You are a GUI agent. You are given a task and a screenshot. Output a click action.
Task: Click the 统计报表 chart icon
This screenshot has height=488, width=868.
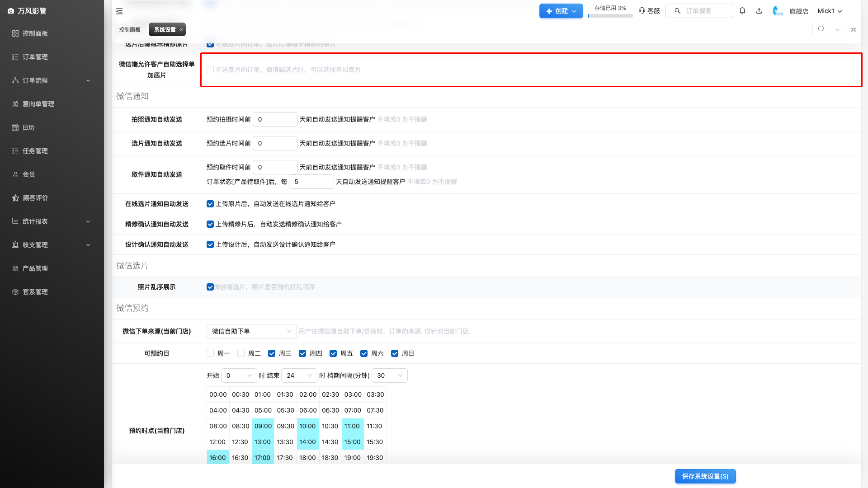coord(15,221)
